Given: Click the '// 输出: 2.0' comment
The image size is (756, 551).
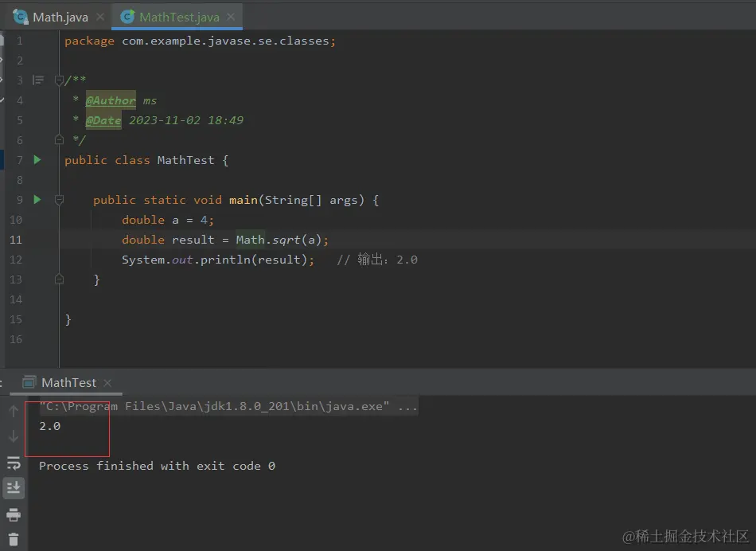Looking at the screenshot, I should 377,260.
